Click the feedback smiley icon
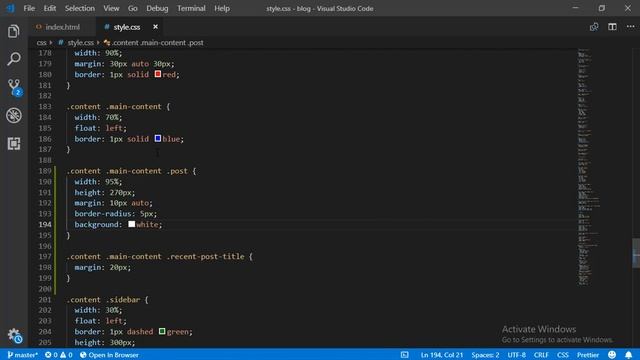The image size is (640, 360). coord(611,355)
